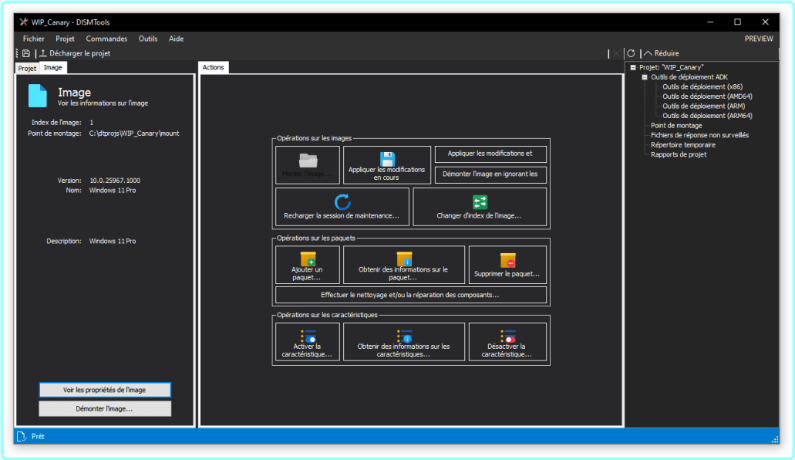Viewport: 795px width, 460px height.
Task: Open the Commandes menu
Action: pyautogui.click(x=107, y=38)
